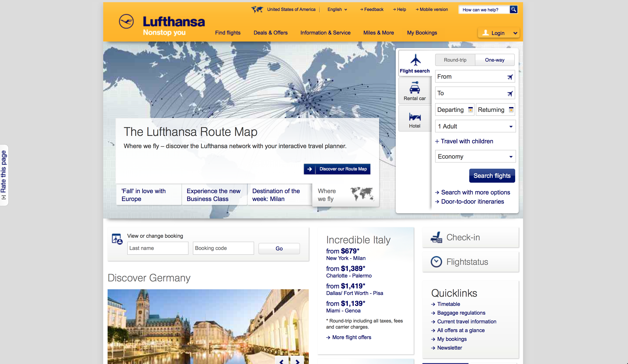
Task: Click the Feedback link
Action: click(372, 9)
